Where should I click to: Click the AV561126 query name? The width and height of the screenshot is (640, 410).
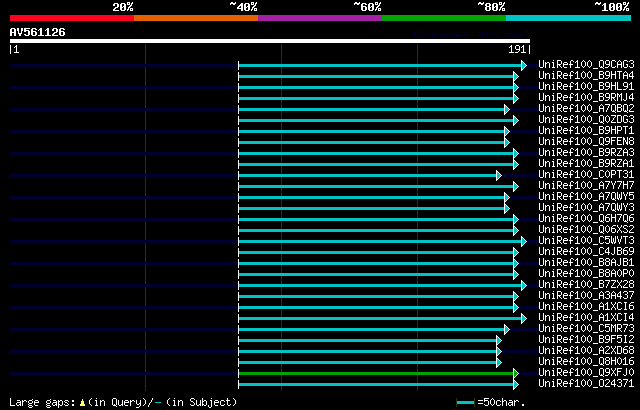(x=38, y=32)
